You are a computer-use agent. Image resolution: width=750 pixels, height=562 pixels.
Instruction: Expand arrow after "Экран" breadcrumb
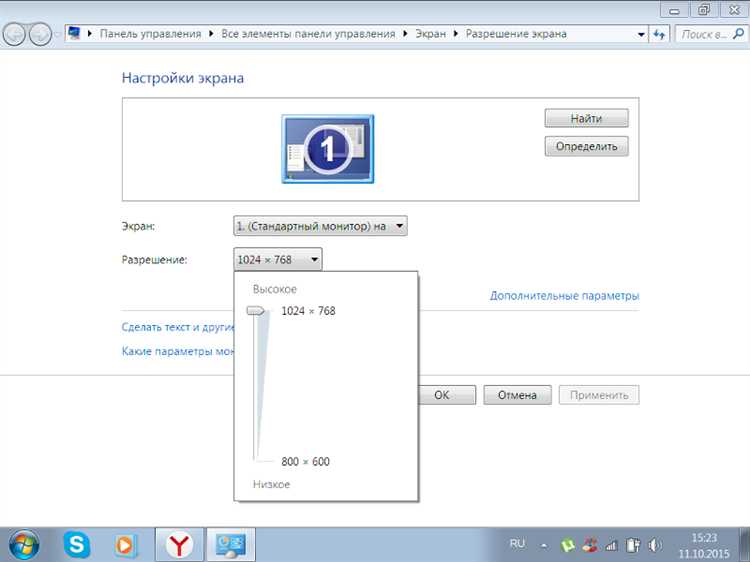coord(455,34)
